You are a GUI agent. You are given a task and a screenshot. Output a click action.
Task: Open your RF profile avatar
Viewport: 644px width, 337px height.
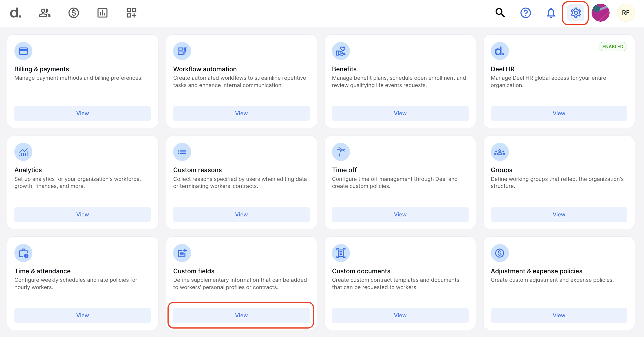pyautogui.click(x=626, y=13)
